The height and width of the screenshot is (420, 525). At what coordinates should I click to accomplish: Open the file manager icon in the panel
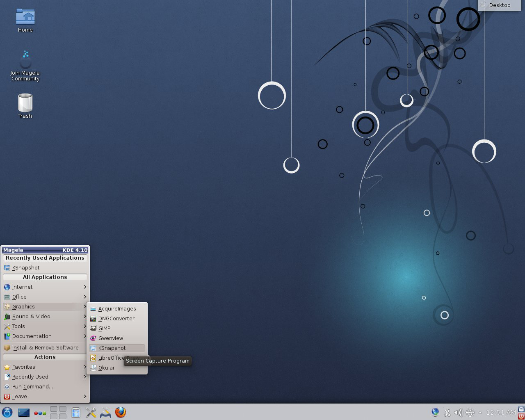[x=76, y=412]
